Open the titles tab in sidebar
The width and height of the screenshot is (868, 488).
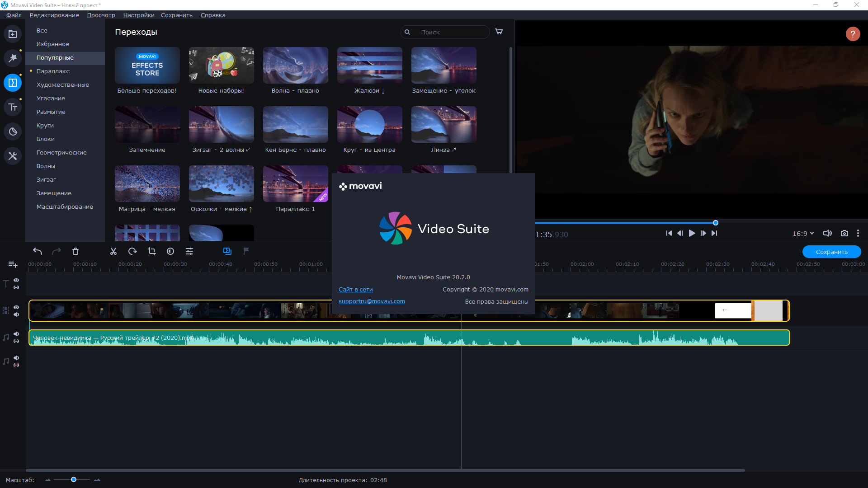(13, 107)
